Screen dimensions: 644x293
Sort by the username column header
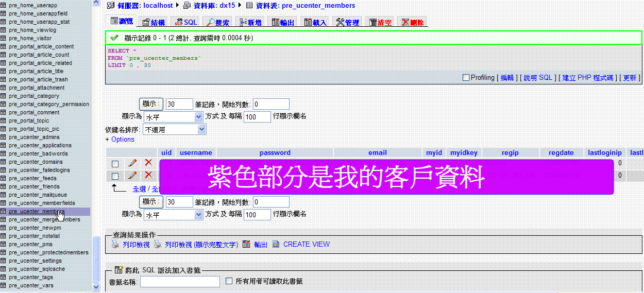196,152
